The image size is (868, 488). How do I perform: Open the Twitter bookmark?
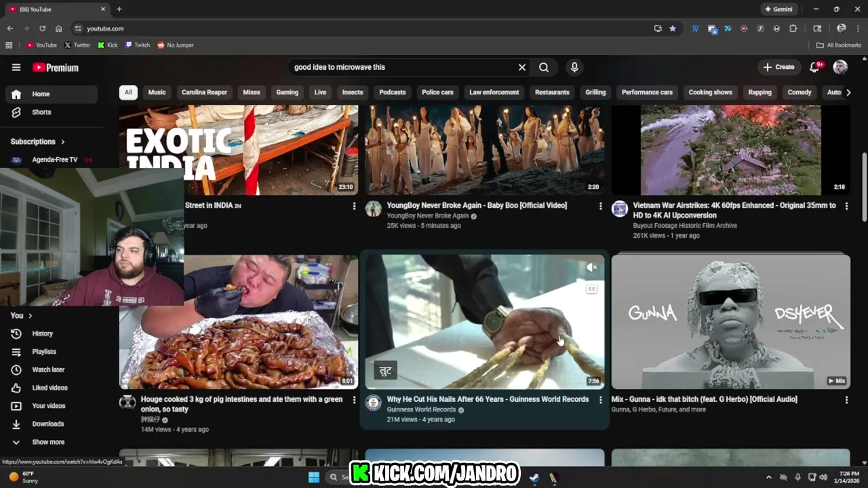click(77, 45)
